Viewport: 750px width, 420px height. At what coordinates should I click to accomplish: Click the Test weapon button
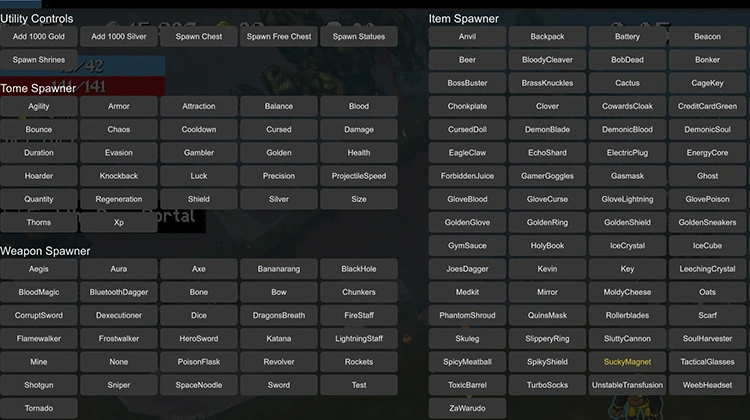[x=359, y=385]
